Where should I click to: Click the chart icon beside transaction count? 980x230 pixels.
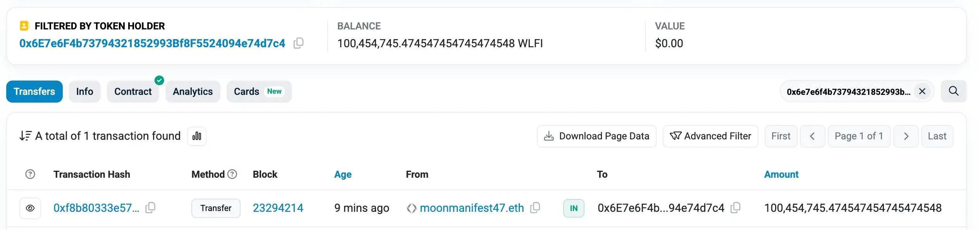[x=196, y=136]
